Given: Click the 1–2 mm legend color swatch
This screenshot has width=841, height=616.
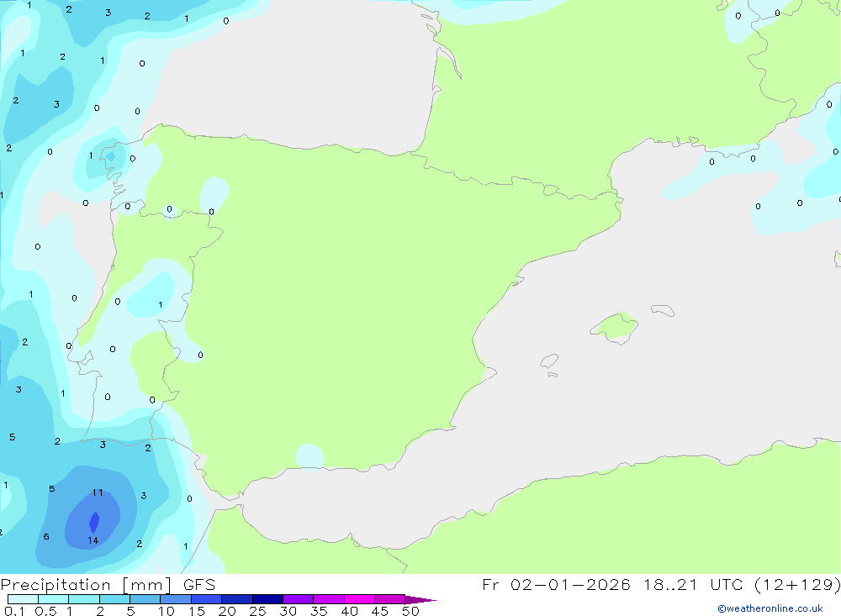Looking at the screenshot, I should click(84, 599).
